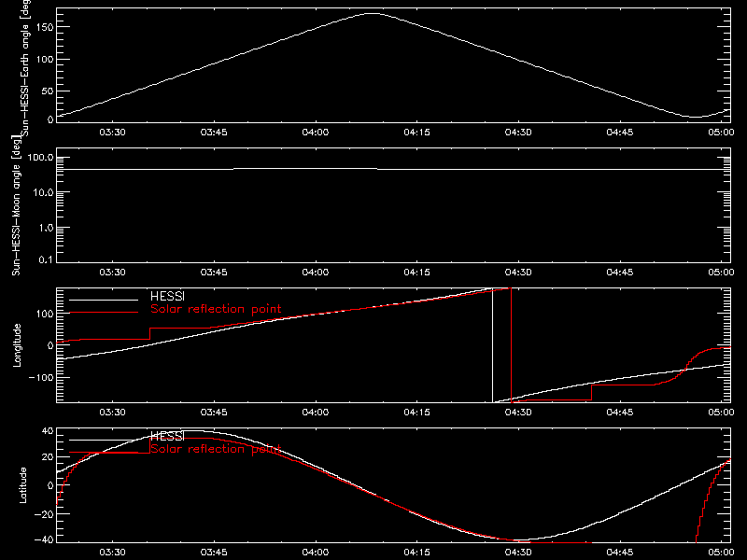
Task: Click the 0 tick on Earth angle plot
Action: tap(50, 119)
